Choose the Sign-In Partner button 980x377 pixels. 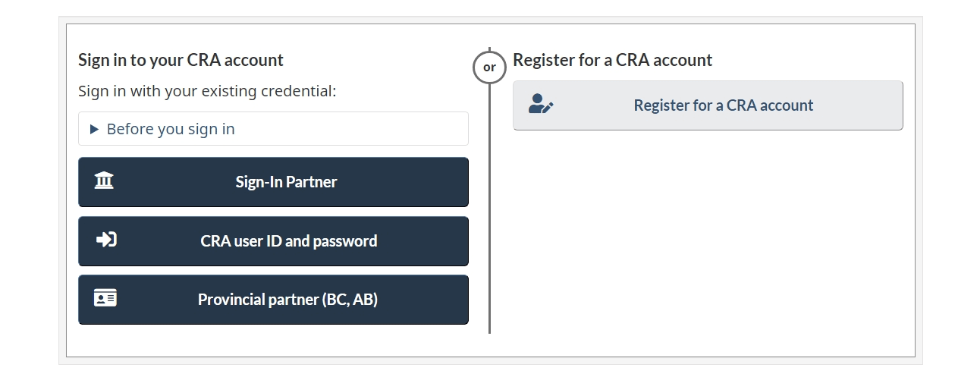tap(273, 182)
